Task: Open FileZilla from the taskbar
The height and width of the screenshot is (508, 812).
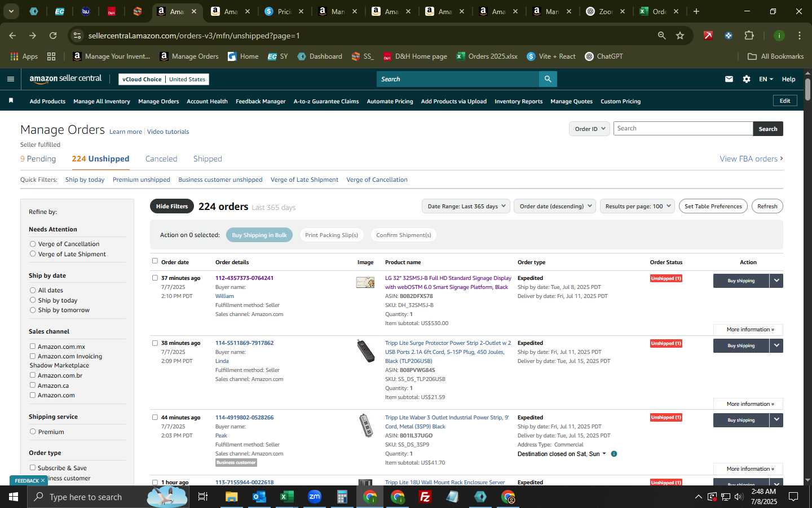Action: pyautogui.click(x=425, y=497)
